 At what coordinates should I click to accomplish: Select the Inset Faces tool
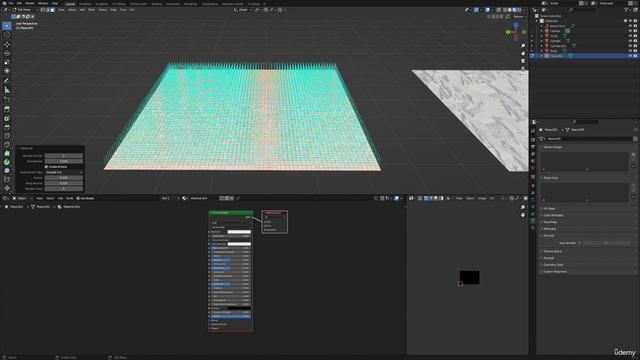[7, 118]
